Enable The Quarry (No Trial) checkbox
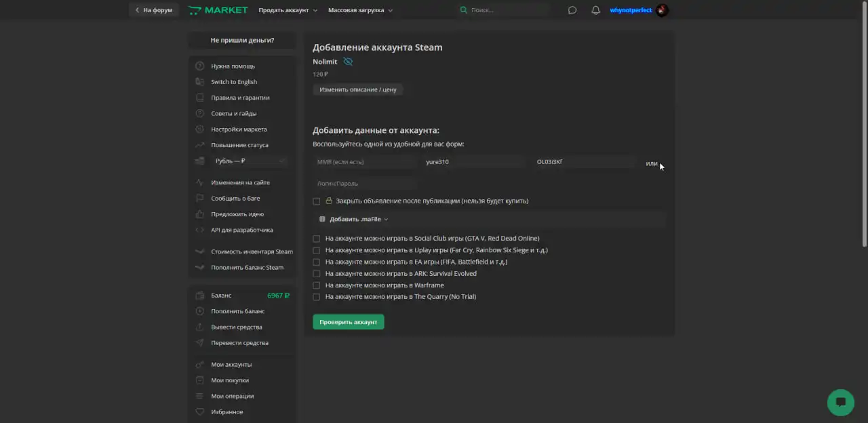The height and width of the screenshot is (423, 868). pyautogui.click(x=316, y=297)
